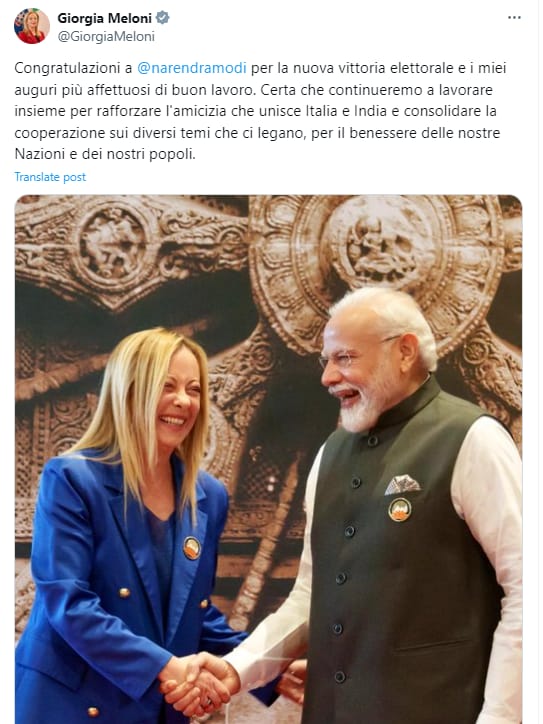Visit the @GiorgiaMeloni handle link
Viewport: 543px width, 724px height.
106,36
